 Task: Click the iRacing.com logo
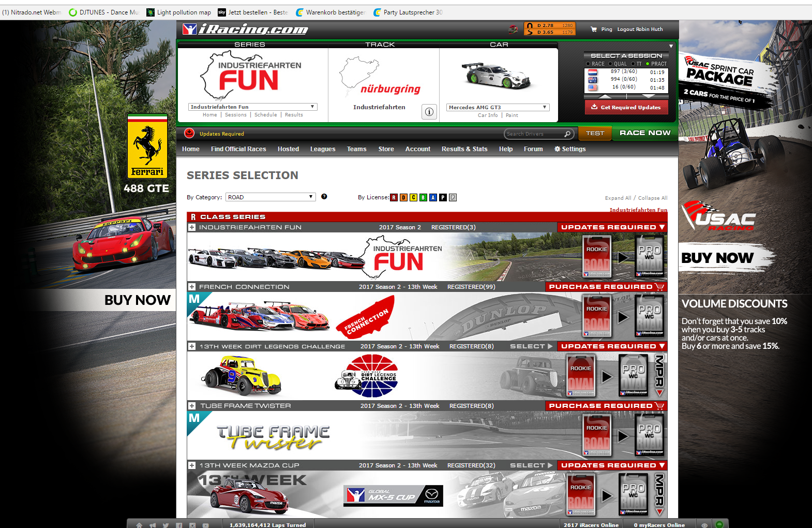point(246,30)
